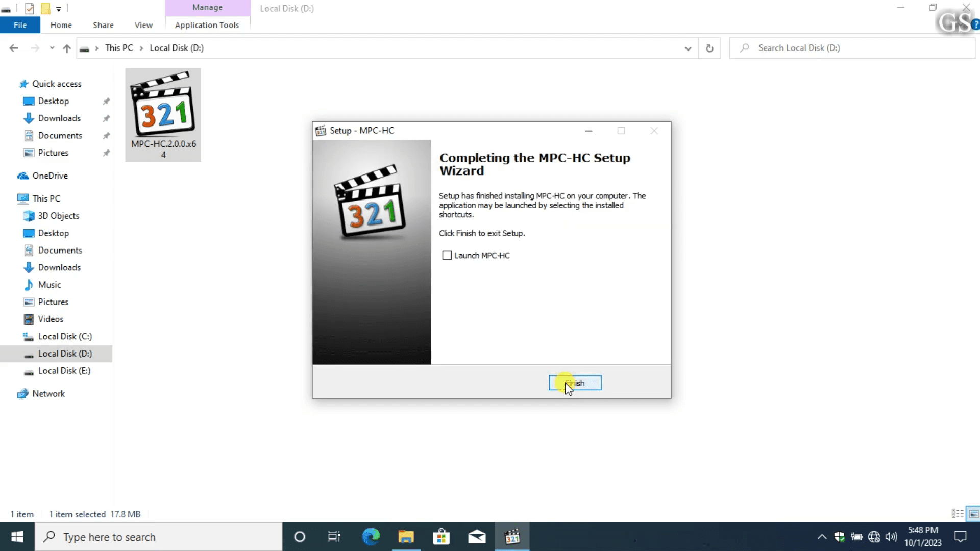Open the Windows Start menu
Screen dimensions: 980x551
17,537
